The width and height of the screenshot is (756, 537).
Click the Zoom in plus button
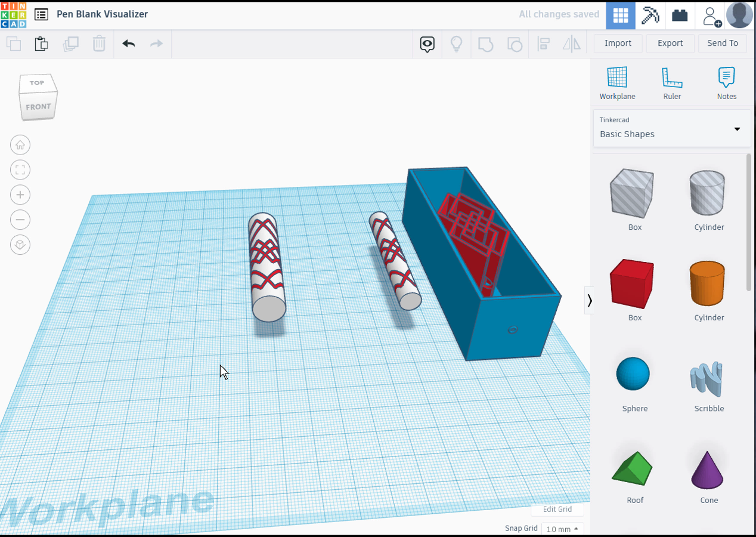pyautogui.click(x=20, y=195)
